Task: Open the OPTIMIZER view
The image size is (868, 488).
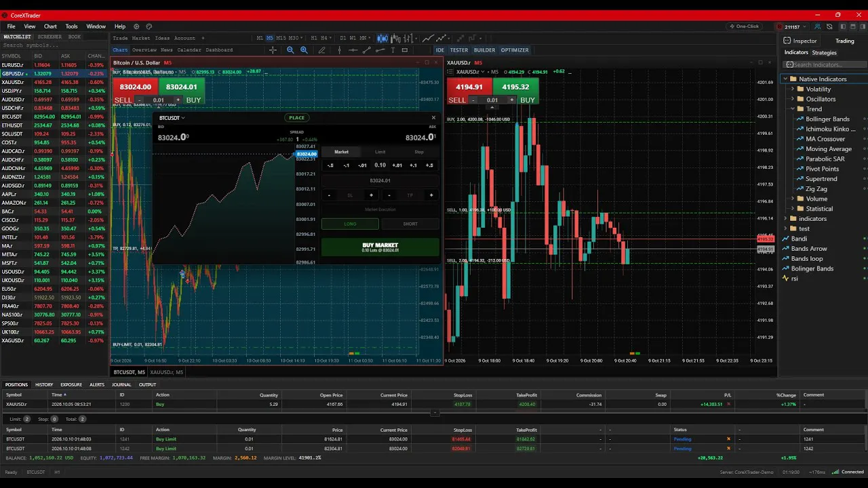Action: point(515,50)
